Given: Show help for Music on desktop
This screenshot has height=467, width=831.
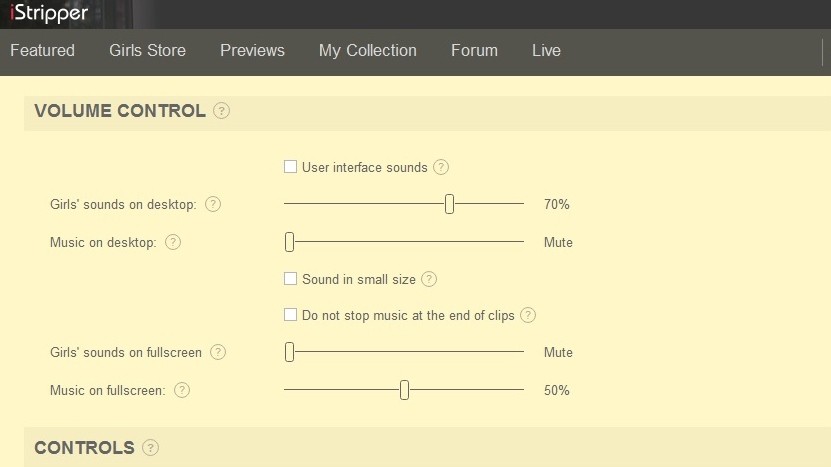Looking at the screenshot, I should 173,242.
